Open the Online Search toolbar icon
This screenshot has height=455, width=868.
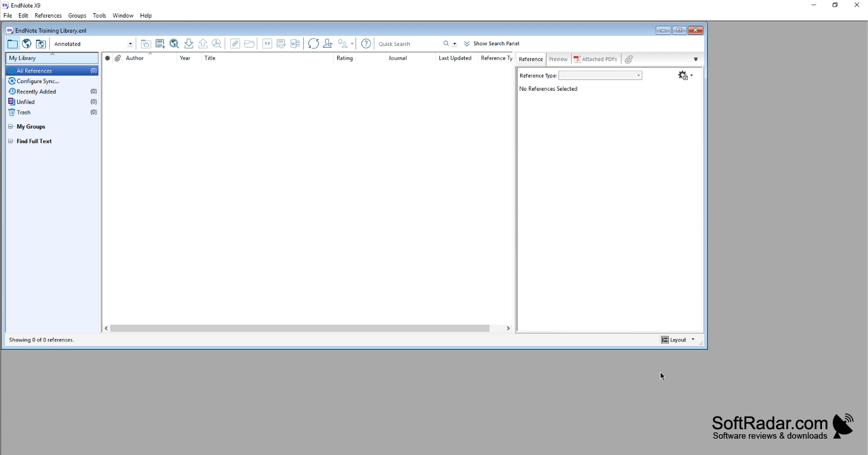pos(175,43)
